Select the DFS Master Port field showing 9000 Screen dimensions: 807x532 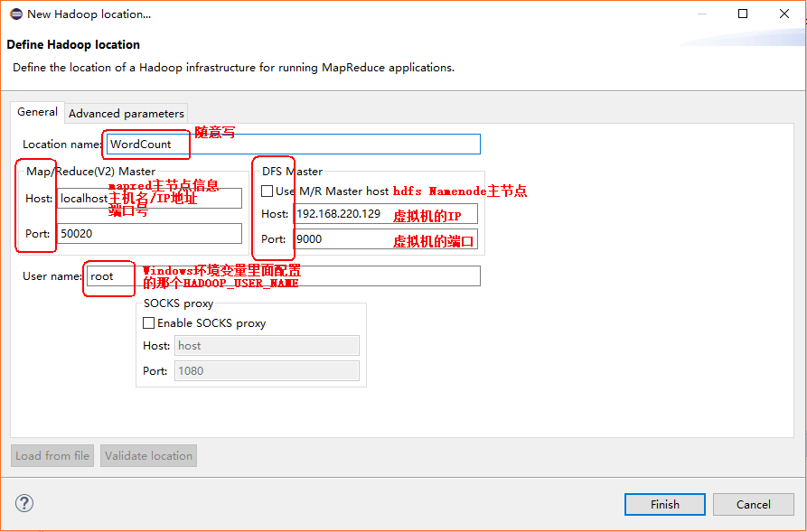point(386,239)
